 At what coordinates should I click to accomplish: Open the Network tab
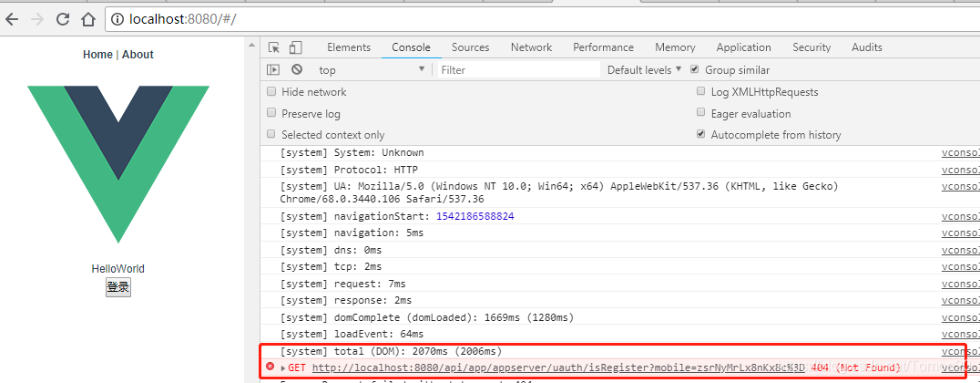531,47
